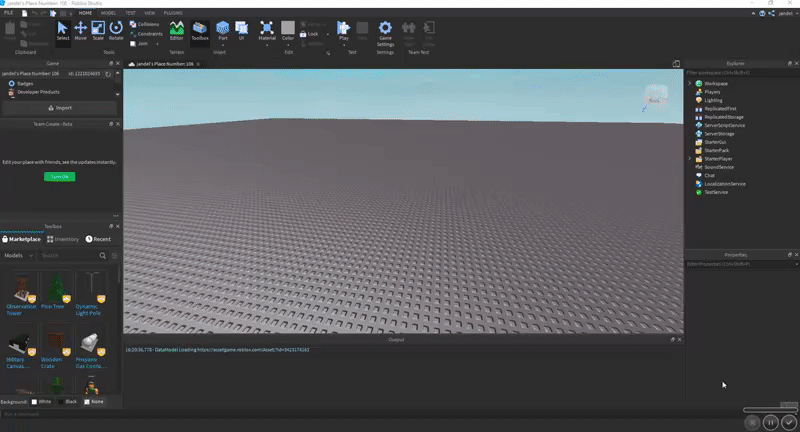Click refresh icon in Game panel header

[108, 74]
